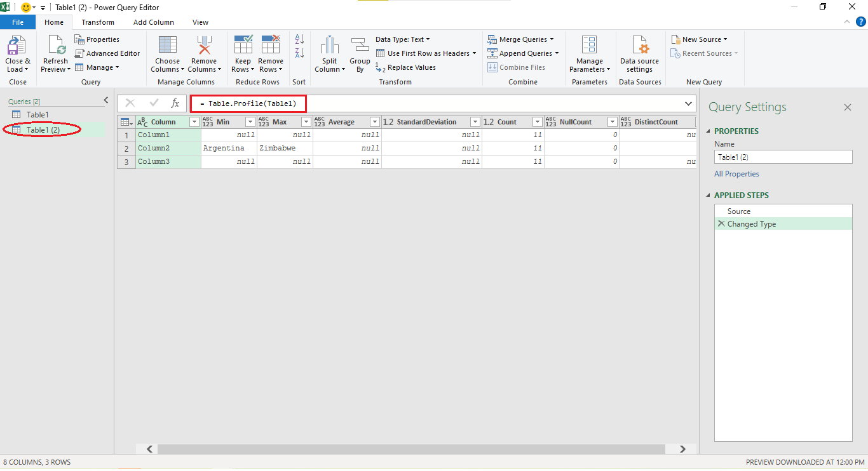868x471 pixels.
Task: Open the File tab
Action: 18,22
